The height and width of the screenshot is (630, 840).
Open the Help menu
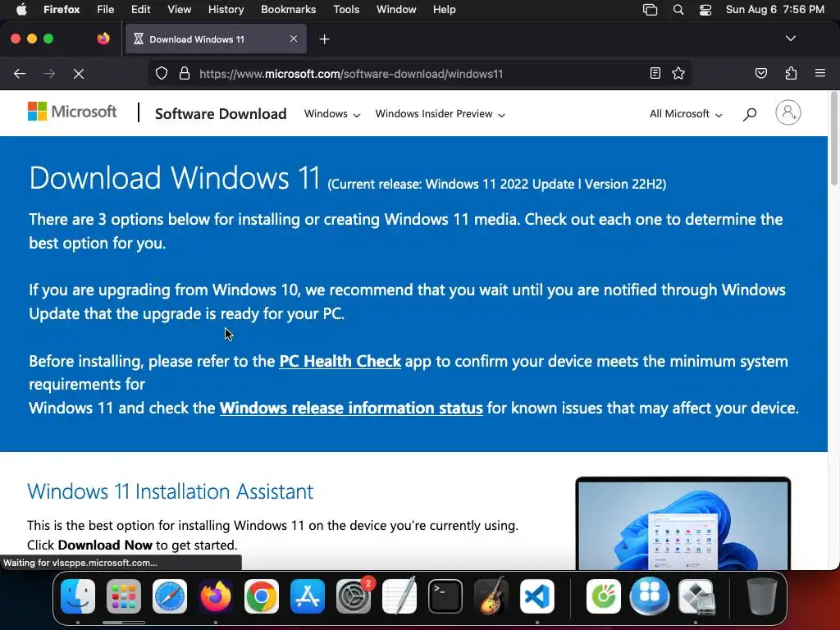coord(444,10)
